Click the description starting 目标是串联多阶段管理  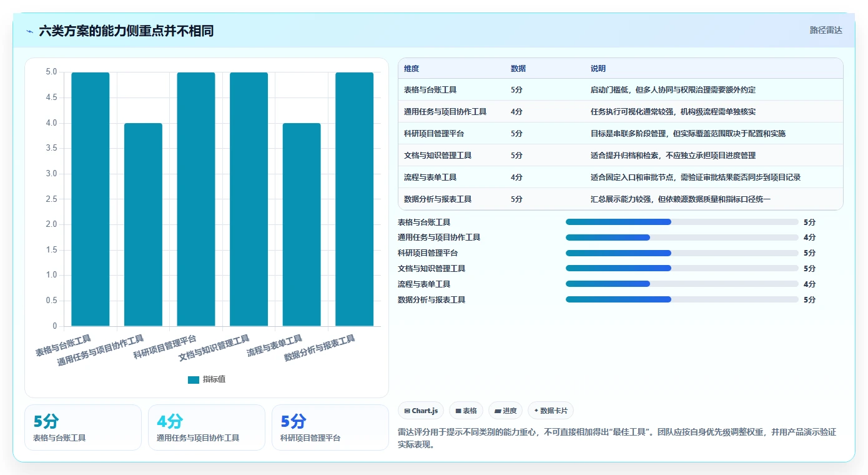pyautogui.click(x=688, y=134)
